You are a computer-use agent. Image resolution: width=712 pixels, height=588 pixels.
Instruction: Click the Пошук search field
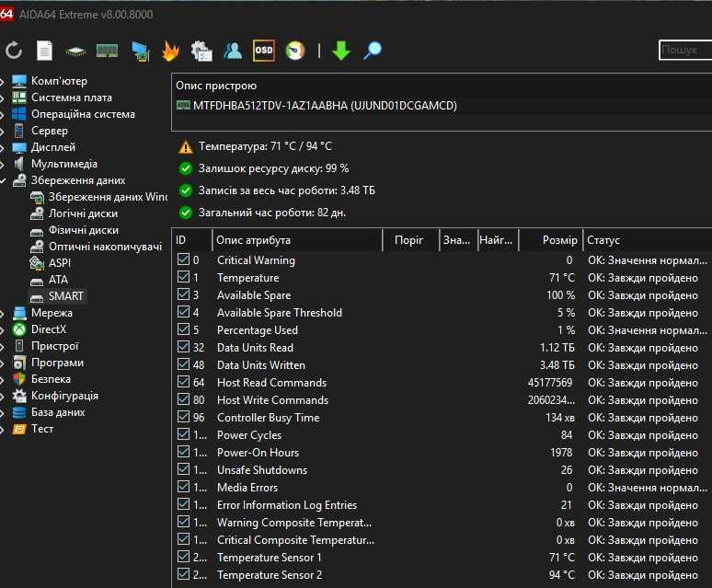[685, 51]
